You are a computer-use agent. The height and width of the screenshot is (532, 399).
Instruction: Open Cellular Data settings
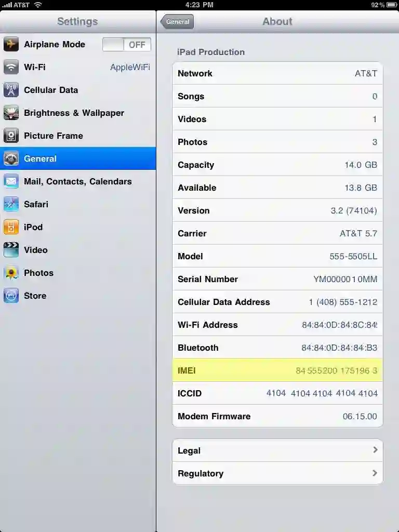78,90
